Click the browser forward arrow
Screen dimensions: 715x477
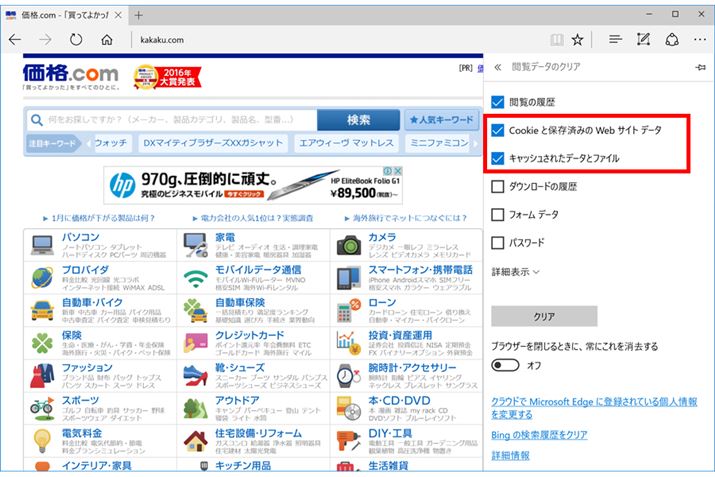(x=45, y=40)
